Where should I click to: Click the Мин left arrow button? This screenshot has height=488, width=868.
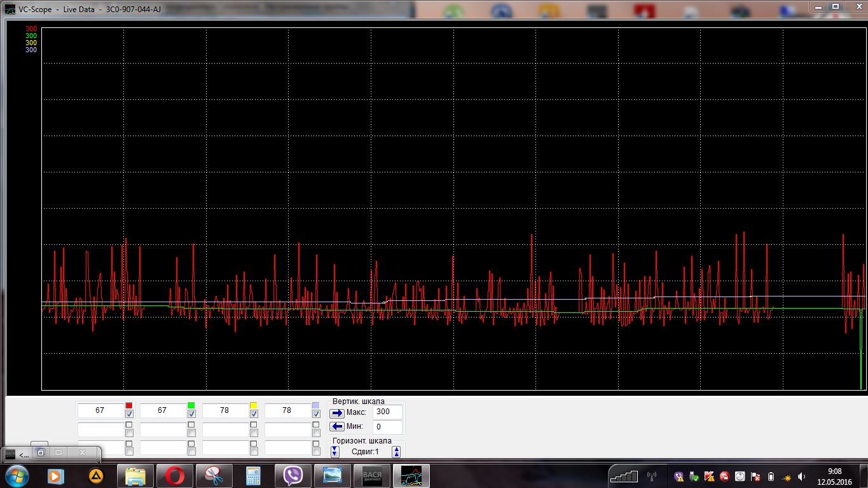coord(338,427)
